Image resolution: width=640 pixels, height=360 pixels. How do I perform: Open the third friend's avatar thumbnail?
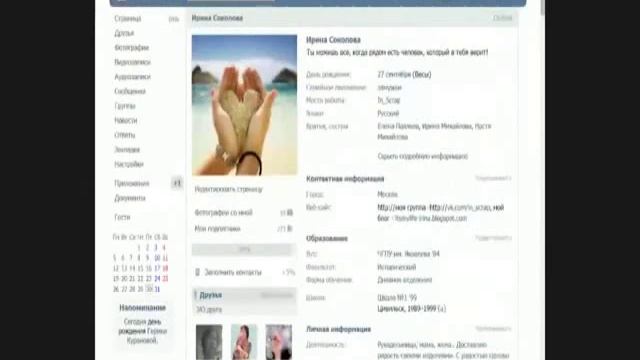279,342
